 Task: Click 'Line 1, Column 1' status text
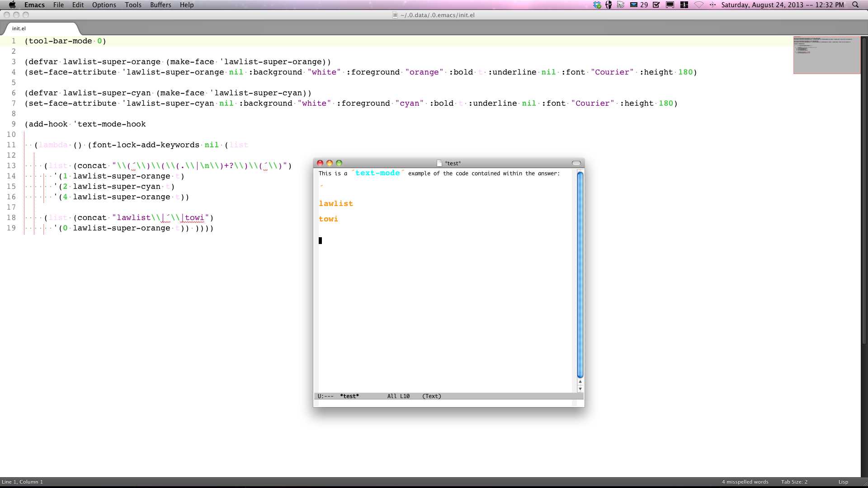click(x=22, y=482)
